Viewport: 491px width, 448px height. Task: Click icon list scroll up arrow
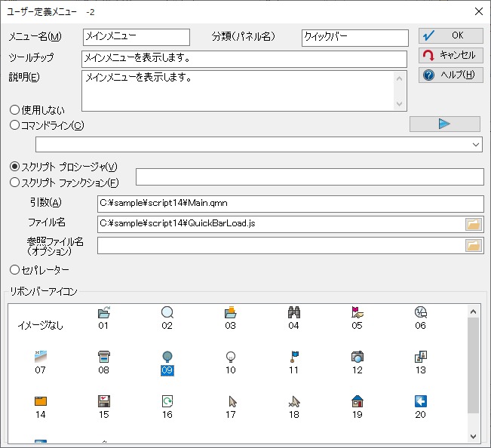click(x=473, y=311)
